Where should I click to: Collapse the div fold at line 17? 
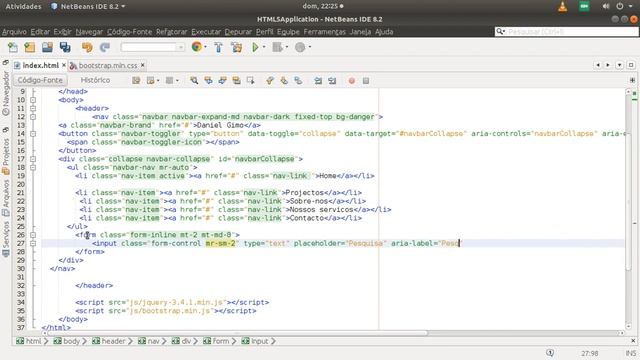click(x=33, y=159)
